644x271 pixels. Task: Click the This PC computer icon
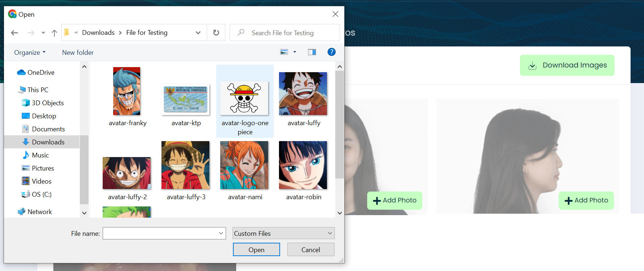tap(22, 90)
